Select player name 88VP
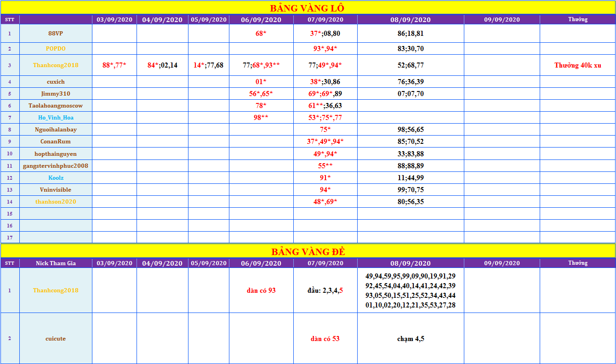 56,34
